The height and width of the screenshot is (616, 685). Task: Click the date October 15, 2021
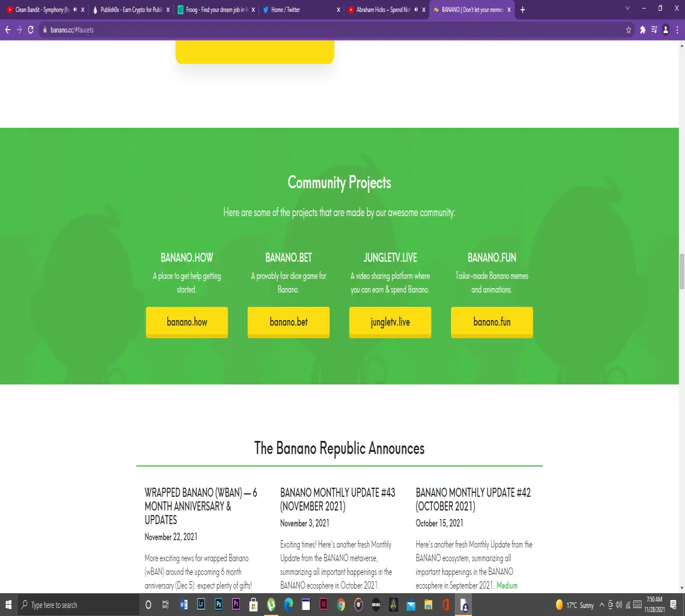pos(440,523)
